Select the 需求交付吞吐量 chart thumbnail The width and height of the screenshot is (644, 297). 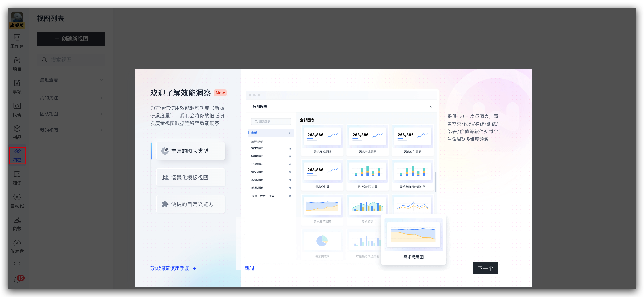click(367, 175)
